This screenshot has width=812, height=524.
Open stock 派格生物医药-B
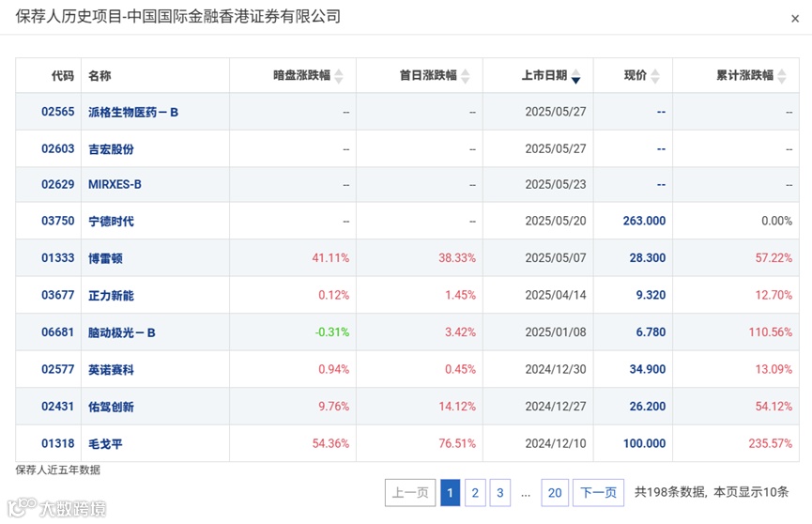[133, 112]
